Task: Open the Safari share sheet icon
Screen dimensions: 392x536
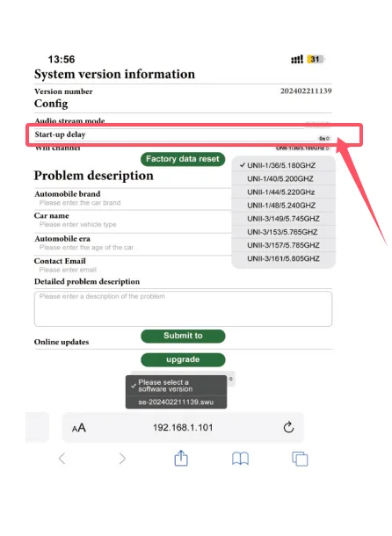Action: [x=181, y=458]
